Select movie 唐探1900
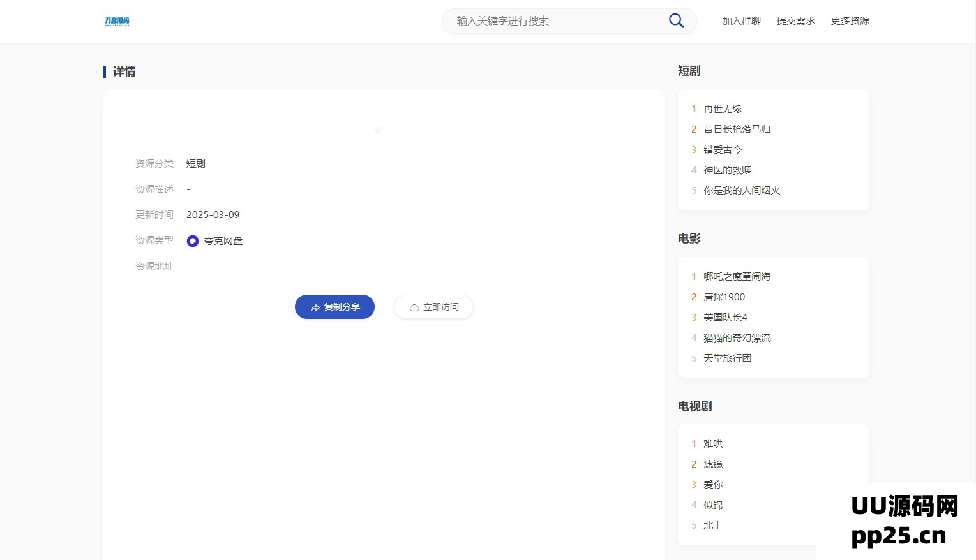The image size is (976, 560). pos(724,297)
